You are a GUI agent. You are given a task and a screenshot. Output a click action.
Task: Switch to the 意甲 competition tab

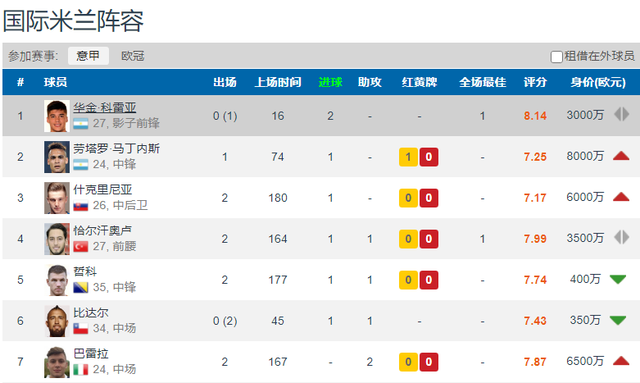[x=88, y=56]
